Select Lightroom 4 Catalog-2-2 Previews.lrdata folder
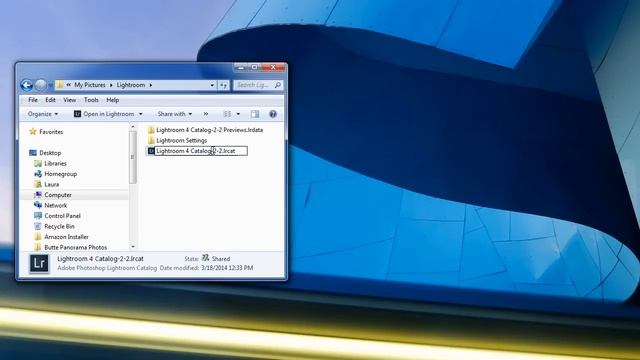The width and height of the screenshot is (640, 360). [209, 130]
